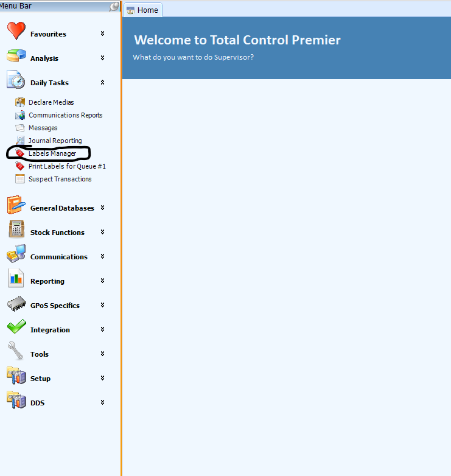Expand the Reporting section chevron

103,281
